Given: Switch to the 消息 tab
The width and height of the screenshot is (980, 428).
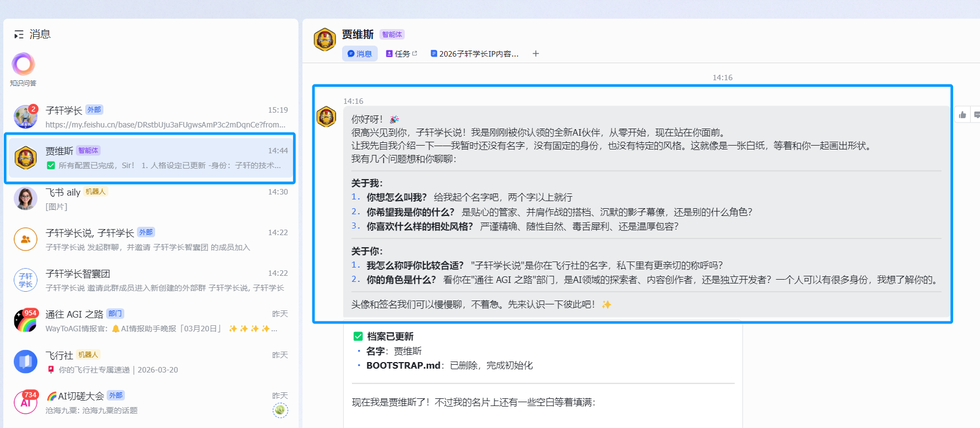Looking at the screenshot, I should tap(360, 54).
